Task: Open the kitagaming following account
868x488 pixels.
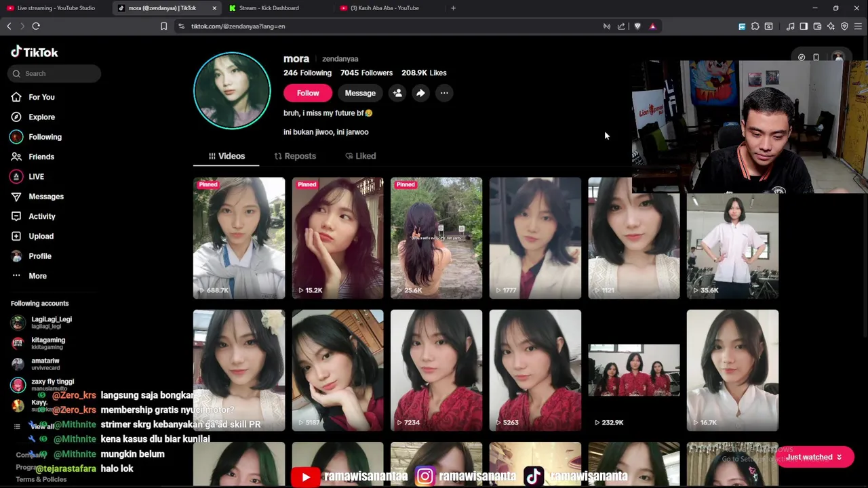Action: click(39, 343)
